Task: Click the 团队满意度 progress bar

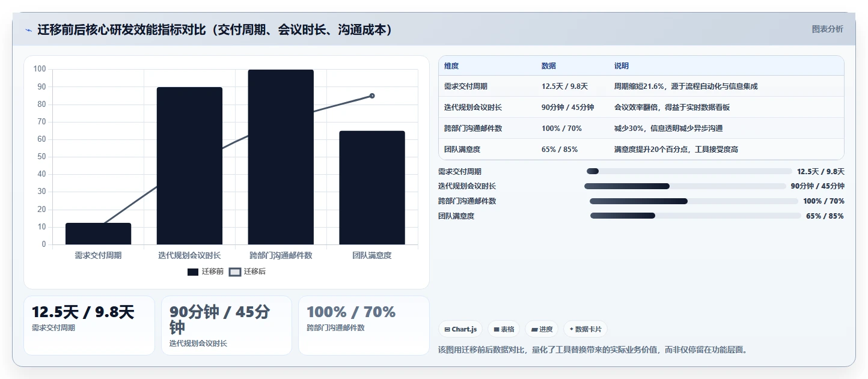Action: (695, 216)
